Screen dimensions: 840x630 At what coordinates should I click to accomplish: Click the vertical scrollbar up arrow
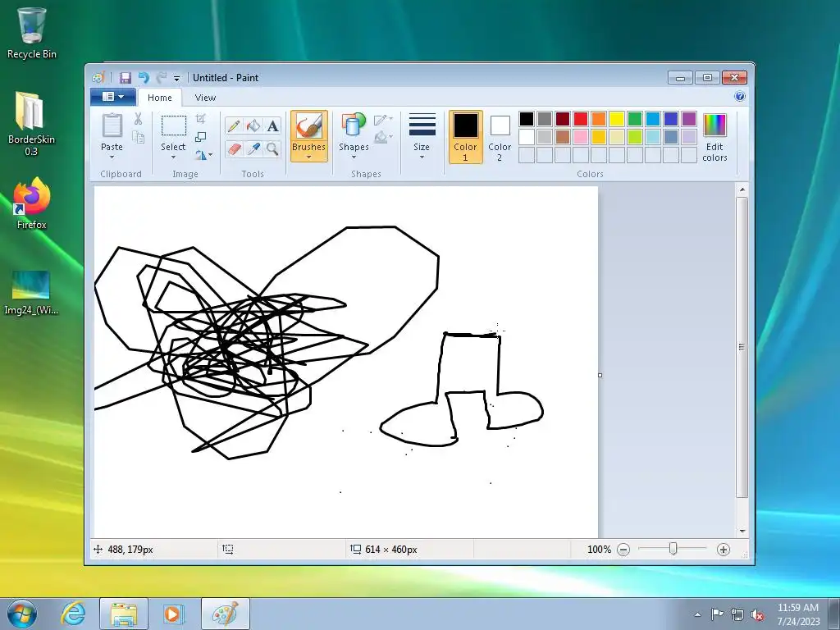pyautogui.click(x=742, y=189)
